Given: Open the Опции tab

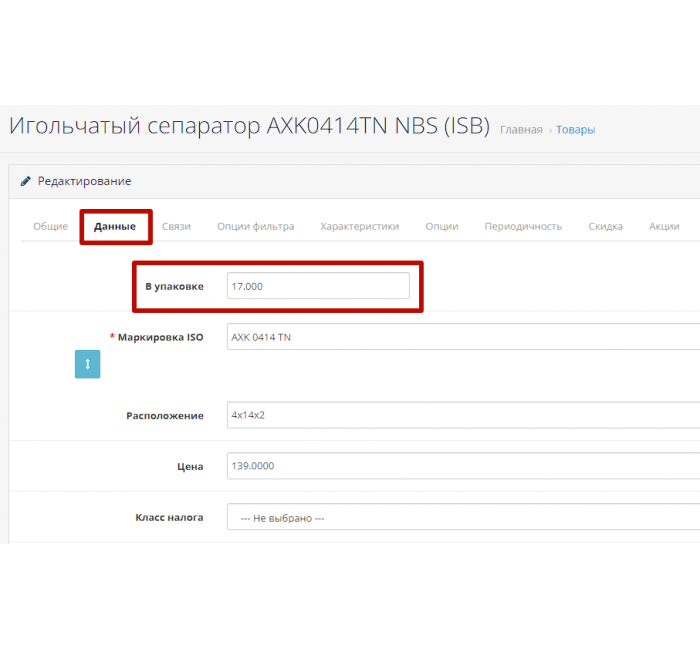Looking at the screenshot, I should (x=442, y=226).
